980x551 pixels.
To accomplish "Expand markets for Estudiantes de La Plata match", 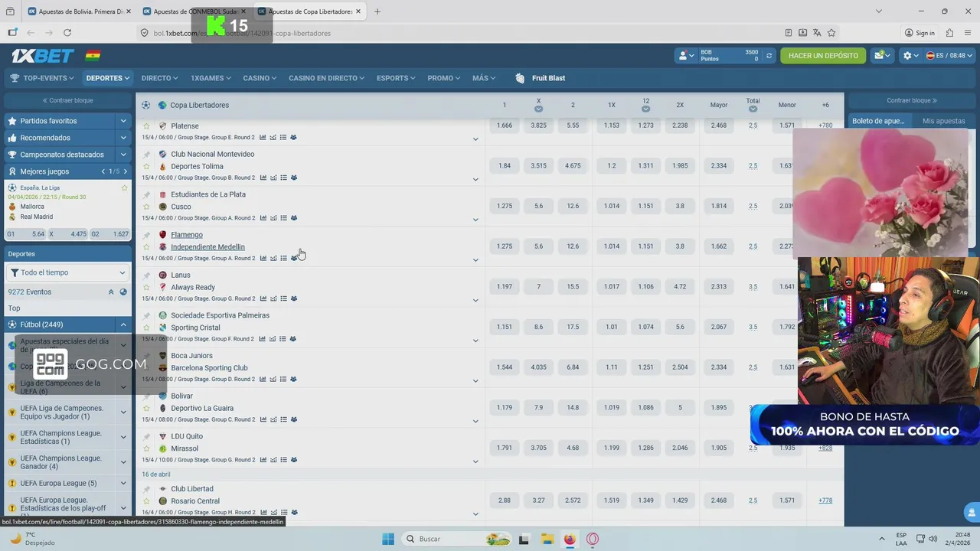I will 475,220.
